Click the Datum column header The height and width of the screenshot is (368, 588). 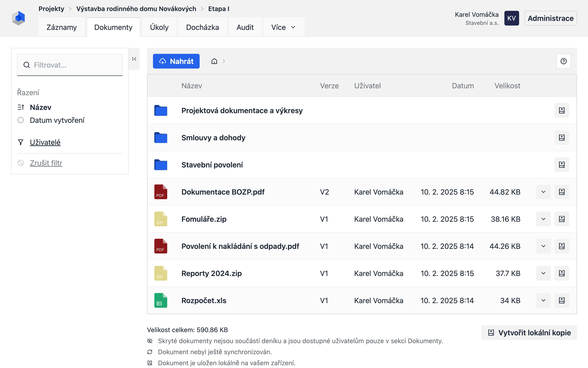(463, 86)
